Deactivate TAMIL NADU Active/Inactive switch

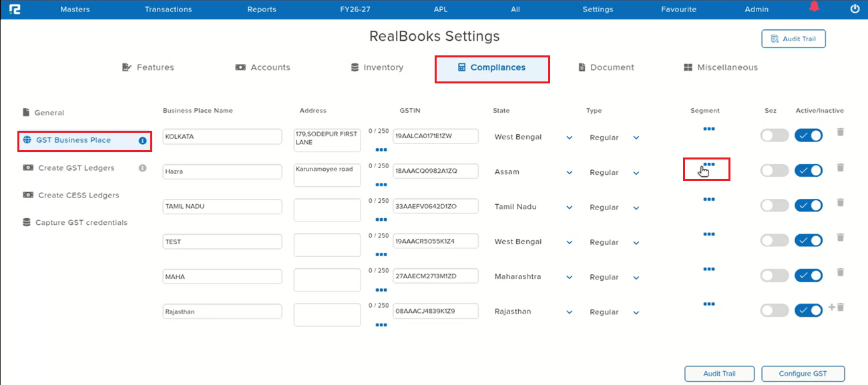click(x=809, y=206)
